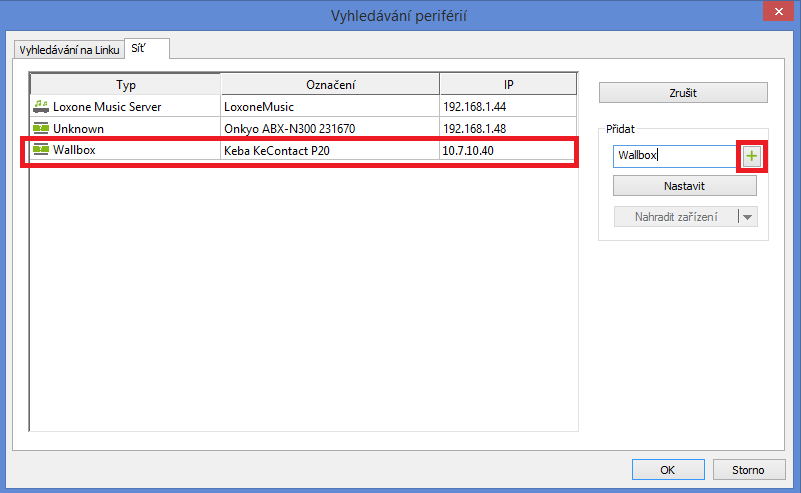Click the Loxone Music Server device icon
801x493 pixels.
[x=41, y=106]
